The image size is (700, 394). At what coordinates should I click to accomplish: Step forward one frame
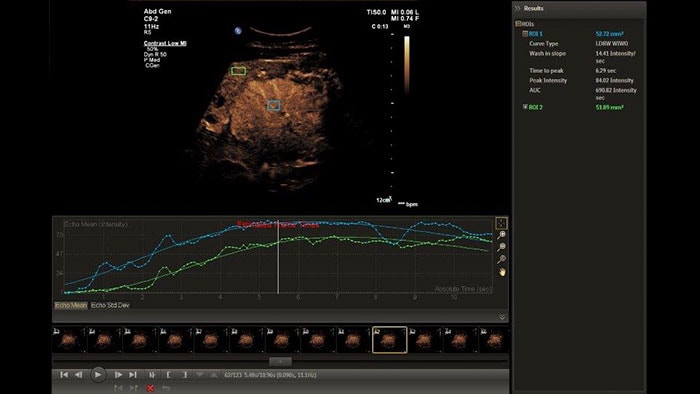click(118, 375)
